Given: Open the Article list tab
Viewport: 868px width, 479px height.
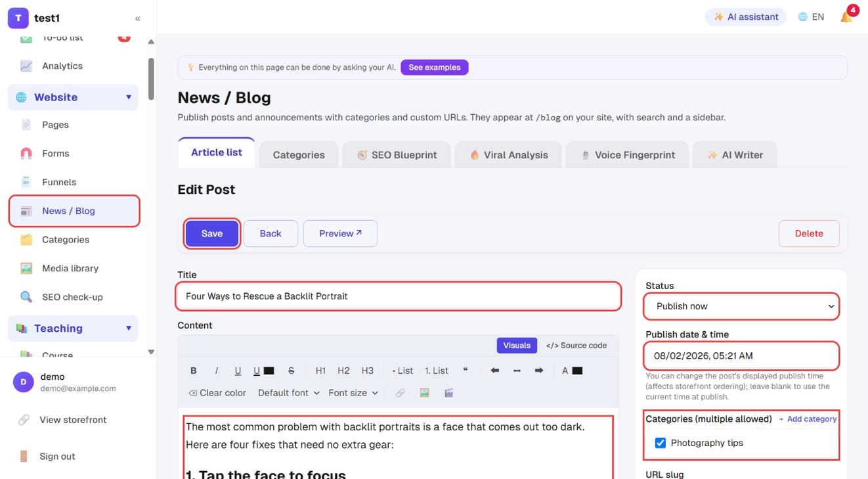Looking at the screenshot, I should [x=217, y=152].
